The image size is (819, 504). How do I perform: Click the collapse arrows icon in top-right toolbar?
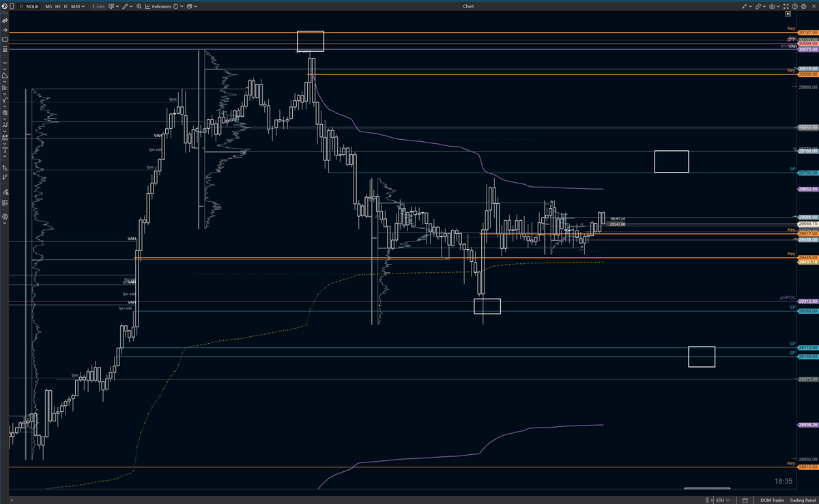coord(744,6)
